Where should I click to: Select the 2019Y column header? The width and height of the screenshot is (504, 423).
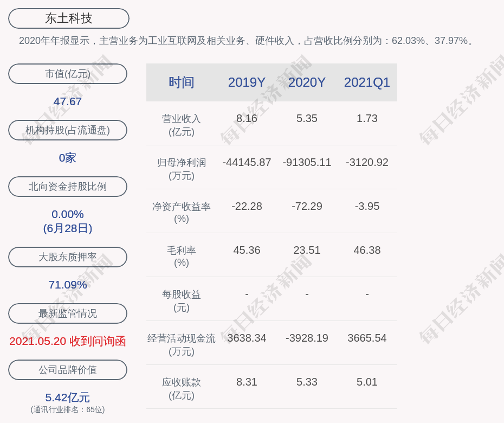(x=247, y=82)
